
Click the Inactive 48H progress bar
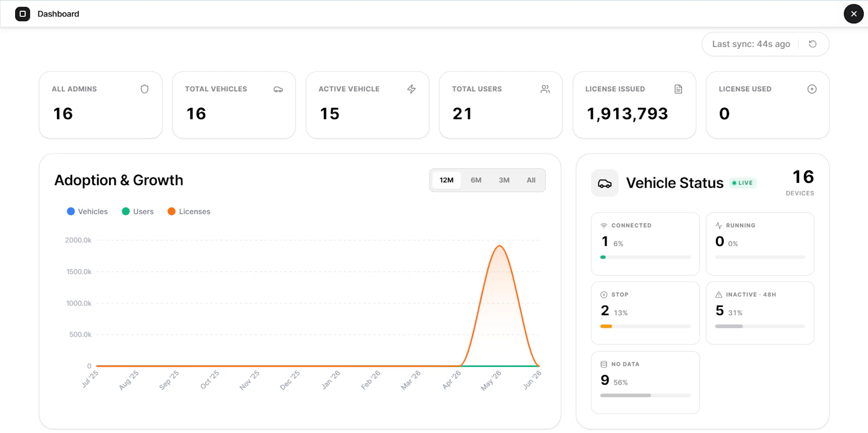[760, 327]
